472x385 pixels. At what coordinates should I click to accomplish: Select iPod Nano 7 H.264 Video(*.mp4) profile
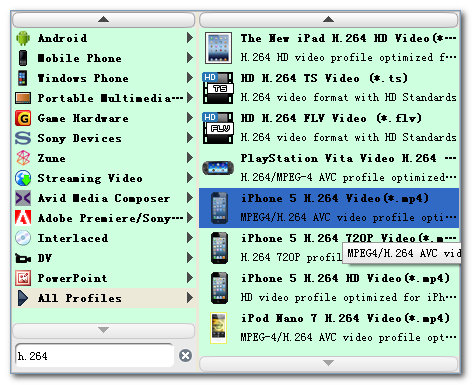pos(329,328)
